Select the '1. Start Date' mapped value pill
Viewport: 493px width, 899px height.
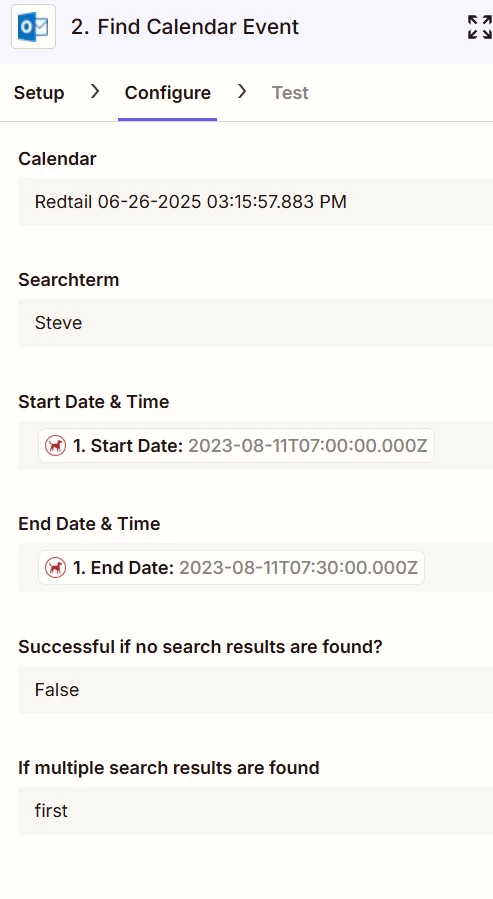pyautogui.click(x=236, y=445)
